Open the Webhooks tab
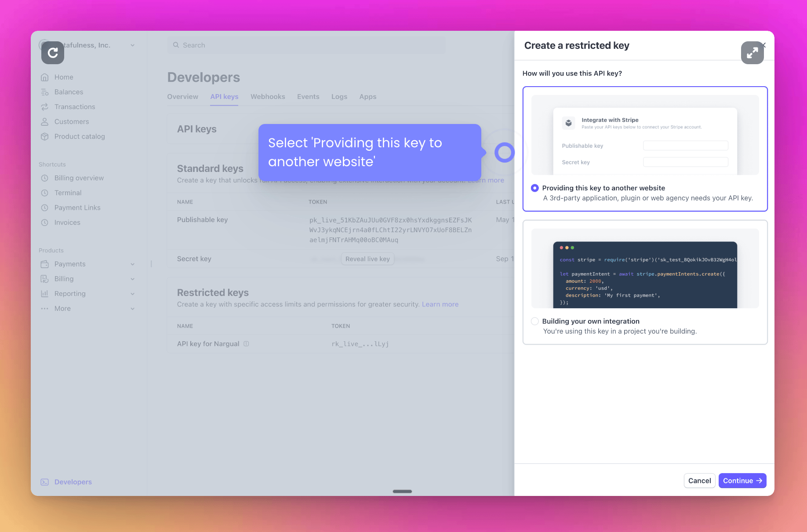807x532 pixels. [268, 97]
